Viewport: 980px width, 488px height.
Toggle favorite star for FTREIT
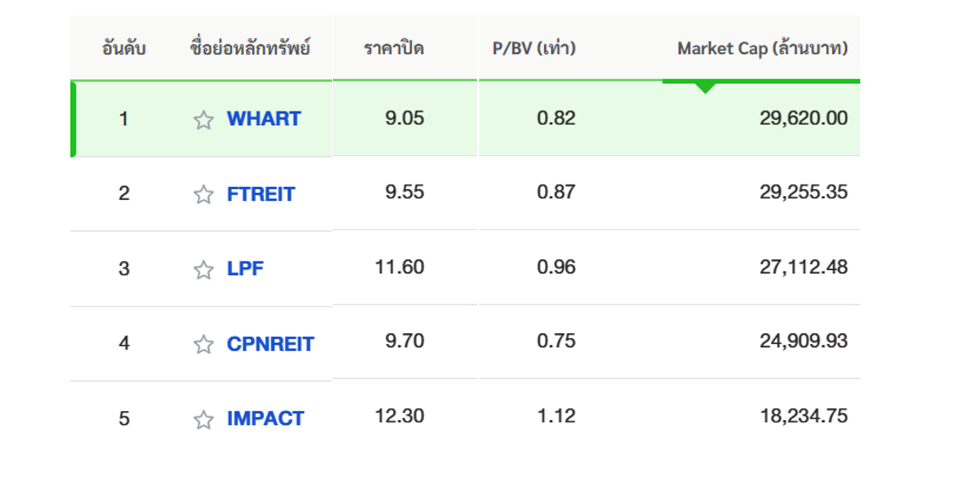coord(203,195)
